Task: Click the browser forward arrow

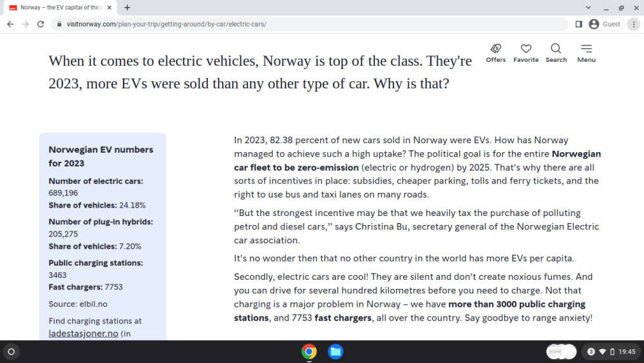Action: tap(26, 25)
